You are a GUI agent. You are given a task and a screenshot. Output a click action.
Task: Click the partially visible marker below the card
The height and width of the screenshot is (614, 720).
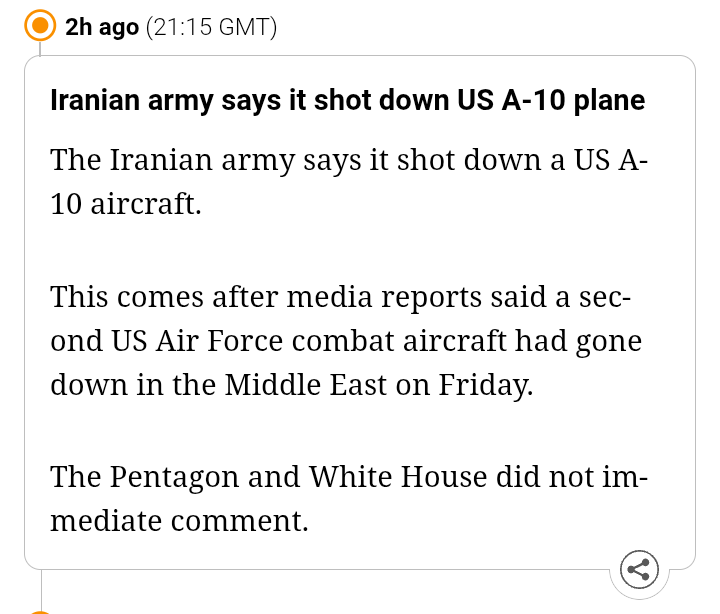click(x=40, y=610)
